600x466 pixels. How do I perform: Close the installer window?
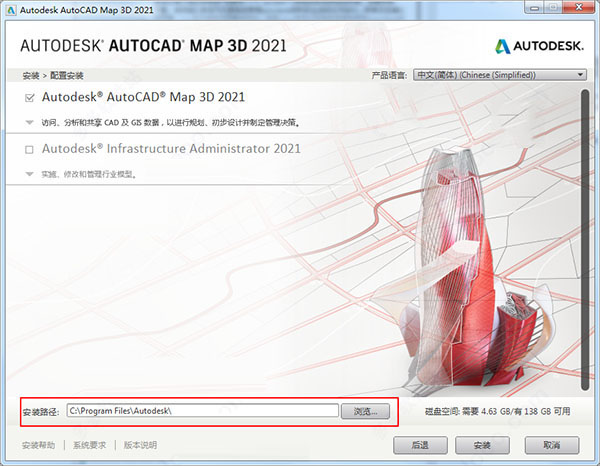coord(579,8)
